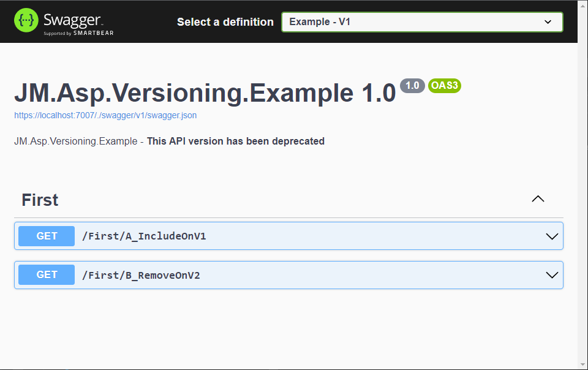The image size is (588, 370).
Task: Click the Select a definition label
Action: [225, 22]
